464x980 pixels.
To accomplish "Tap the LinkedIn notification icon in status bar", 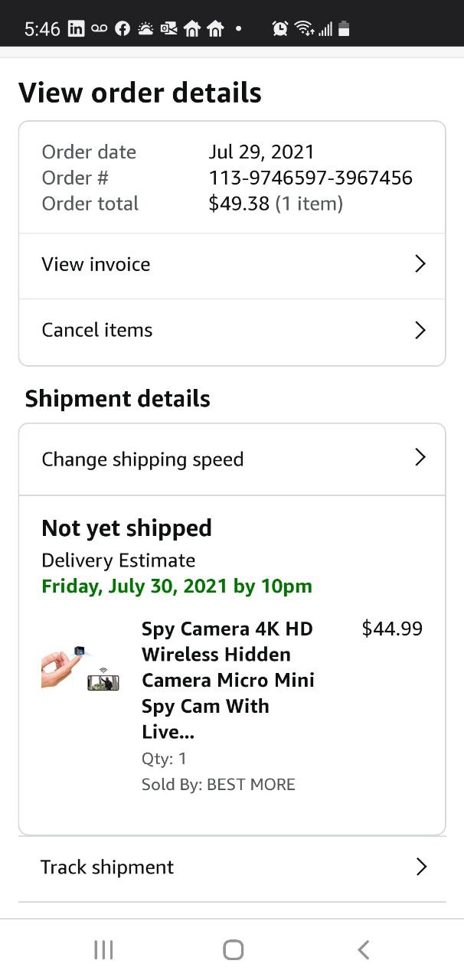I will coord(76,29).
